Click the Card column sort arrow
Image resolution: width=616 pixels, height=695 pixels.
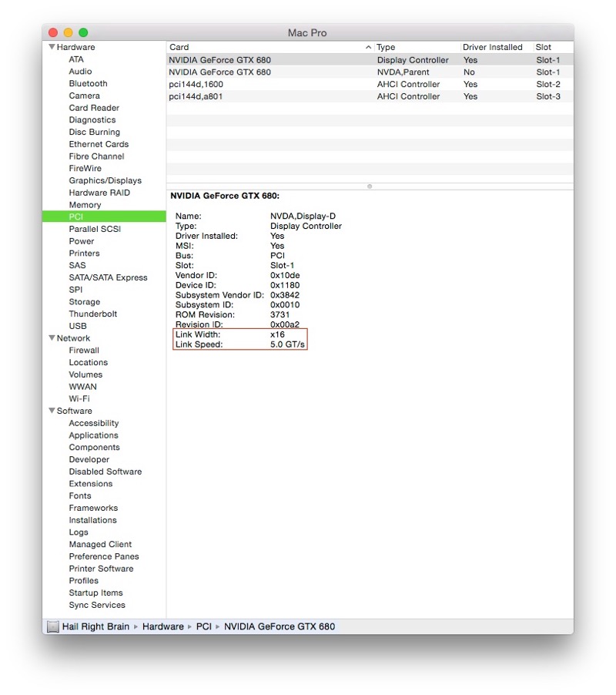[x=368, y=47]
